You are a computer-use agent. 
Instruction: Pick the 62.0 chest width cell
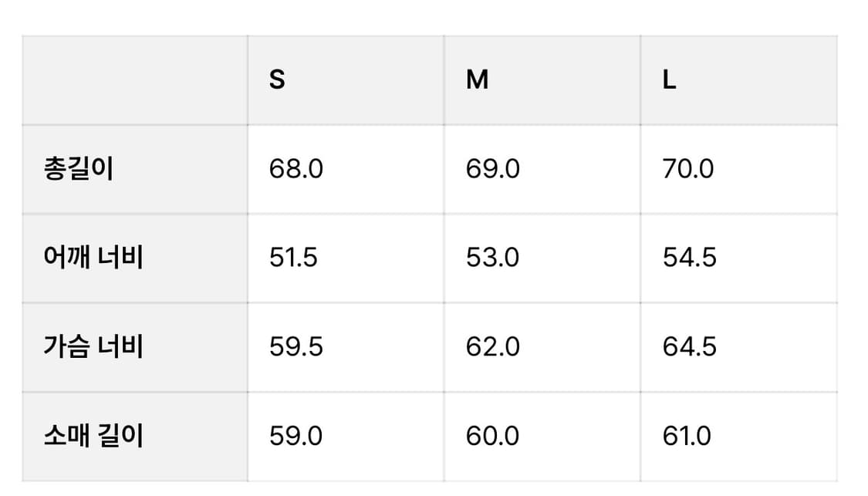[x=542, y=348]
